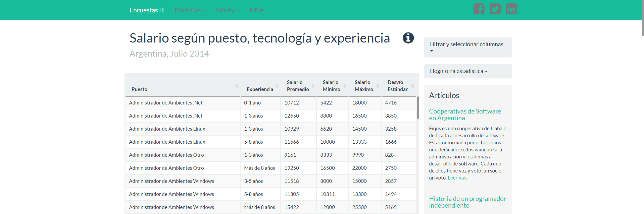Click the table's vertical scrollbar thumb

(x=418, y=108)
